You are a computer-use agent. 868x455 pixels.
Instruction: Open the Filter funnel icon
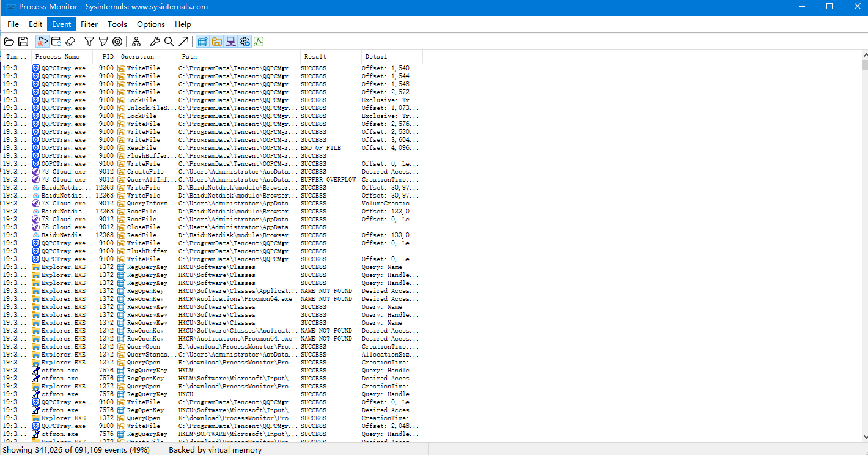click(89, 42)
